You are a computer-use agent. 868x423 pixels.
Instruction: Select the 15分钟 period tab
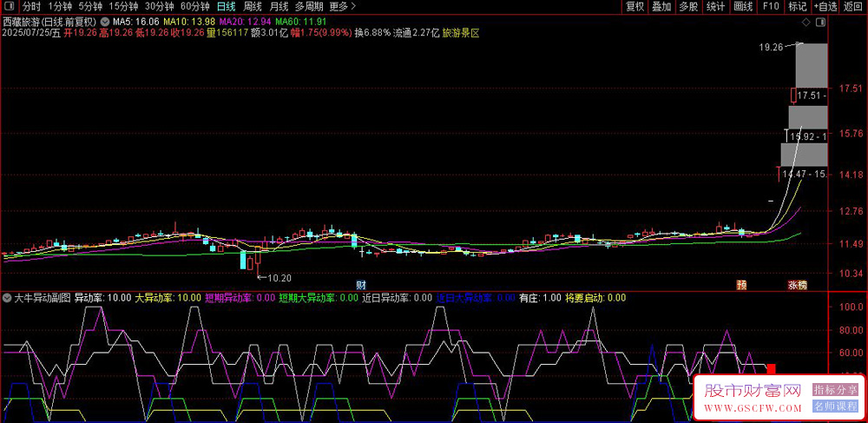point(123,7)
